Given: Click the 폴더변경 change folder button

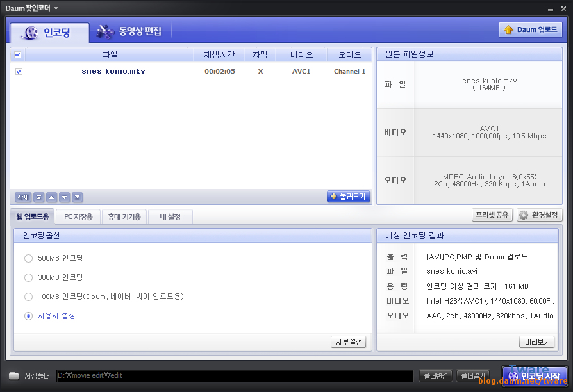Looking at the screenshot, I should click(436, 375).
